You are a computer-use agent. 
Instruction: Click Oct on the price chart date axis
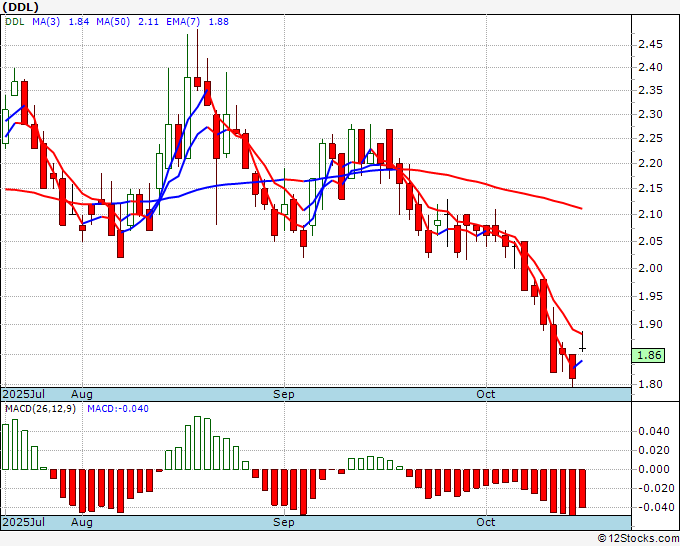[x=486, y=394]
